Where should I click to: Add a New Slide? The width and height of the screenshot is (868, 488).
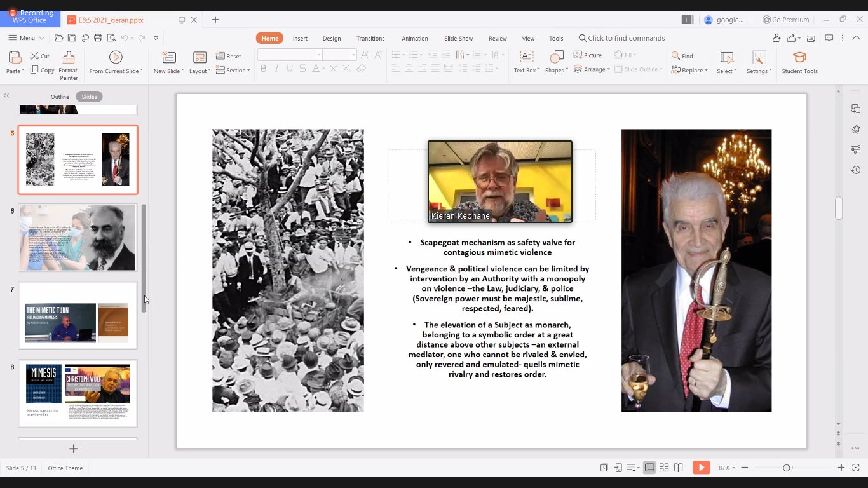tap(168, 63)
